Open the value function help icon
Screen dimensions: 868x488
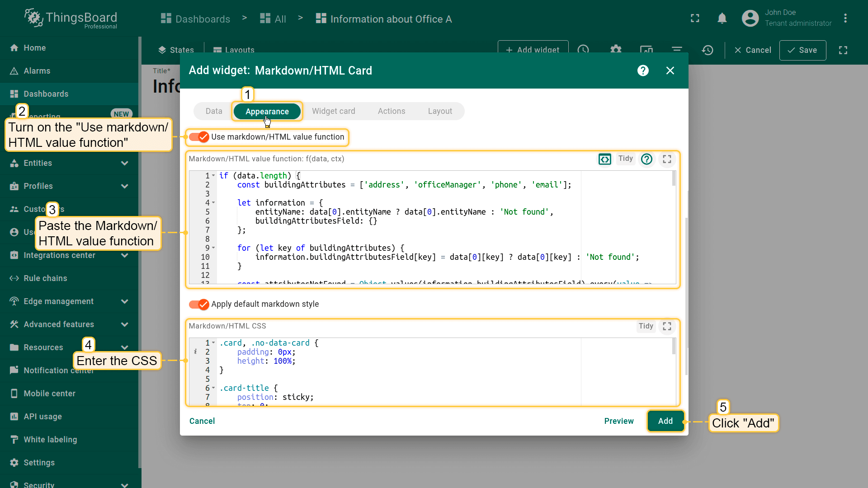click(x=646, y=159)
